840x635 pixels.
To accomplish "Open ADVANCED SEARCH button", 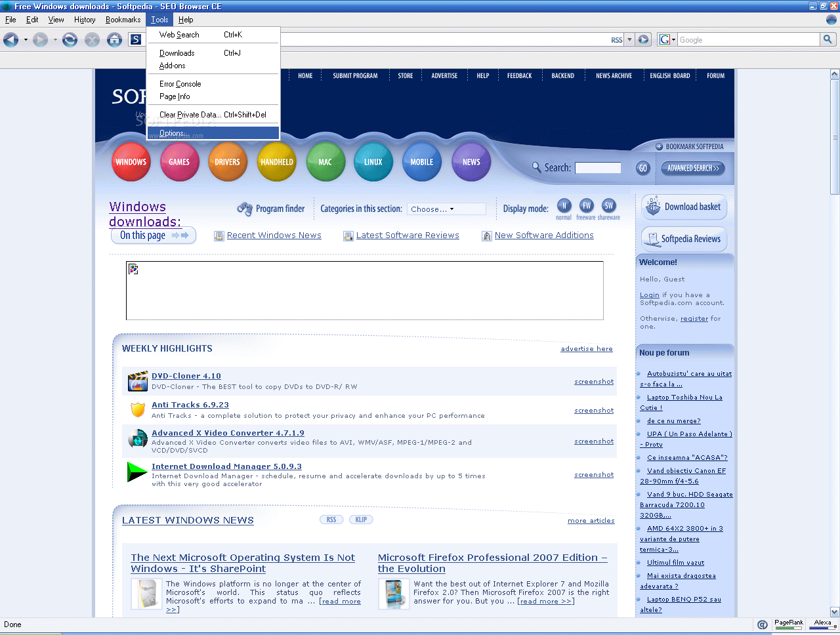I will 693,168.
